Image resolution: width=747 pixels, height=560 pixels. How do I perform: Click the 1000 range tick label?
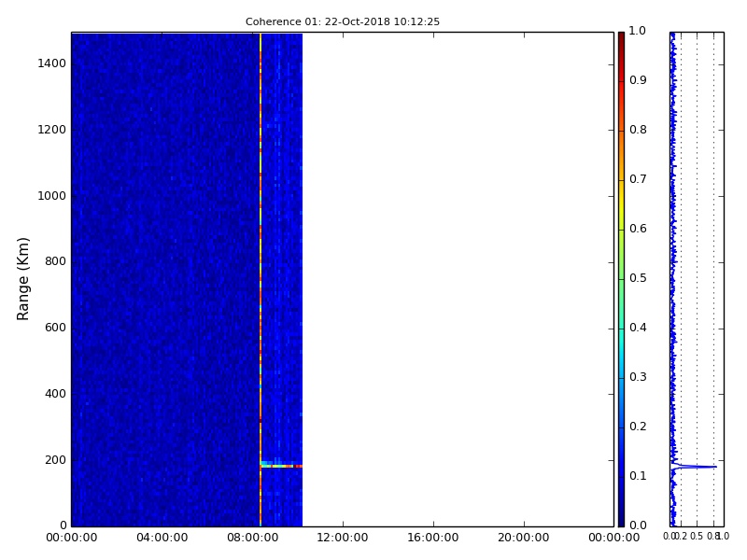pos(52,196)
